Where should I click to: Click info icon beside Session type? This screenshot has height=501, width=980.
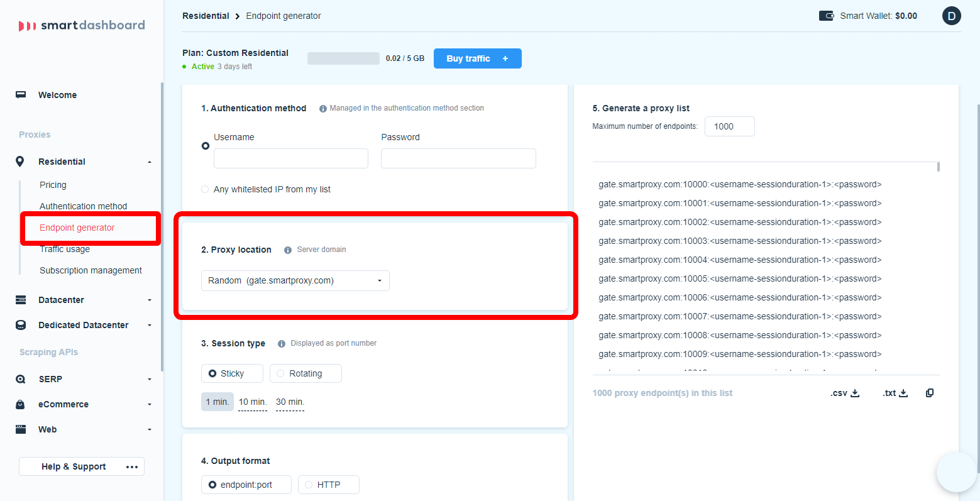pos(282,344)
